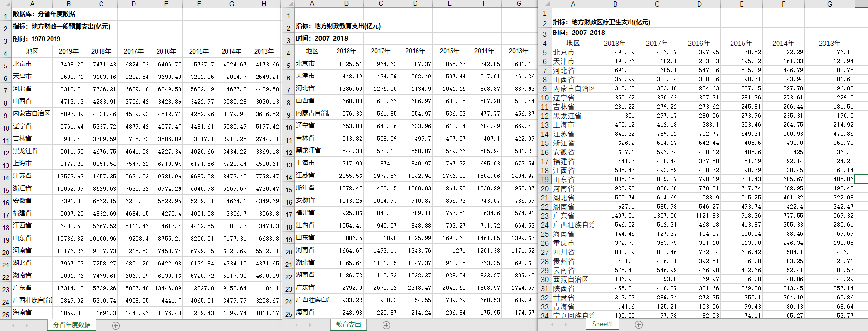The height and width of the screenshot is (331, 868).
Task: Select the 1407.51 cell for 广东省 in Sheet1
Action: [x=615, y=216]
